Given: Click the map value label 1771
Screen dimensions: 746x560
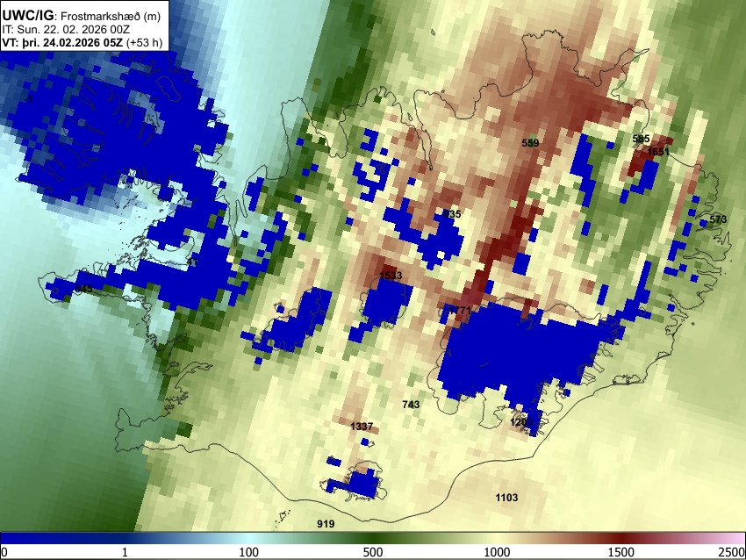Looking at the screenshot, I should coord(460,311).
